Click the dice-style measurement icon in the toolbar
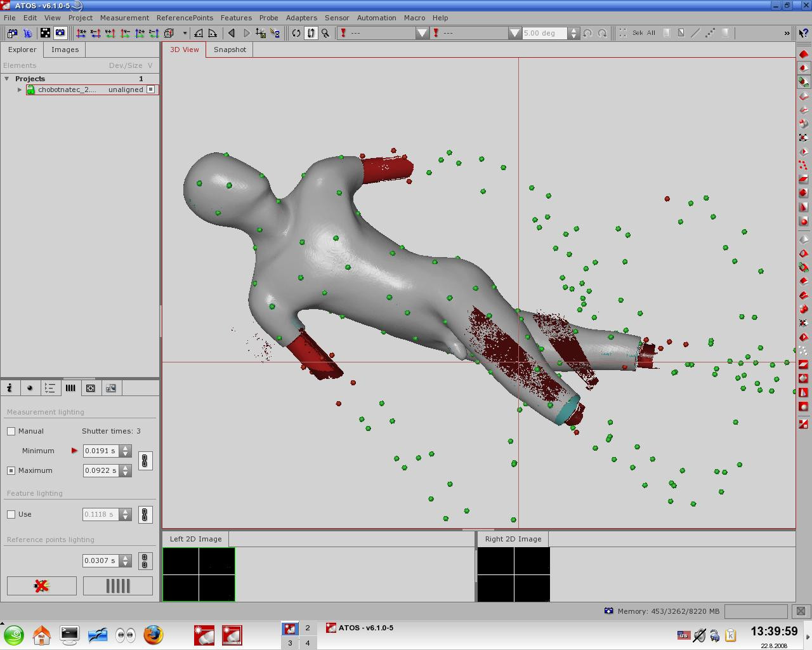This screenshot has height=650, width=812. (44, 33)
